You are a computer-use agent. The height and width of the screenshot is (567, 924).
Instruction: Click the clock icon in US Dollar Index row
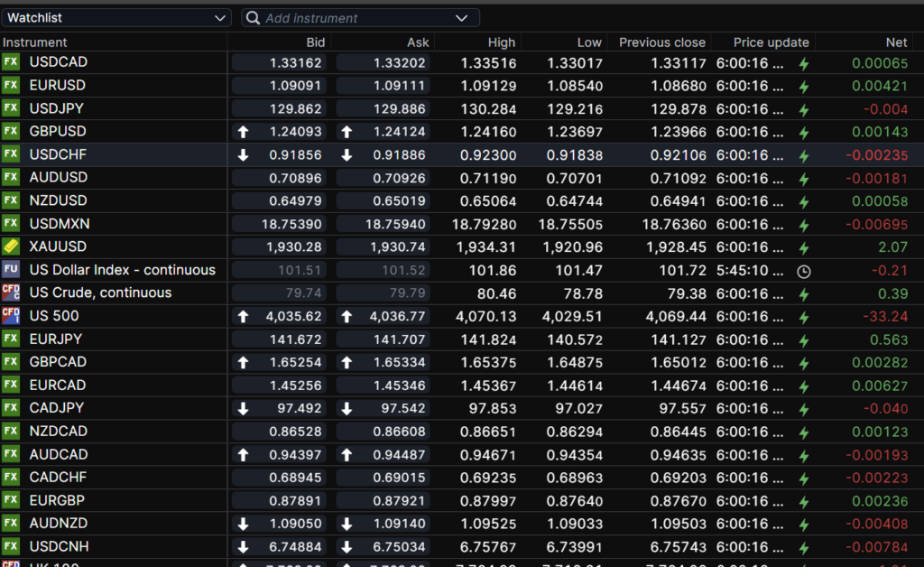(804, 271)
